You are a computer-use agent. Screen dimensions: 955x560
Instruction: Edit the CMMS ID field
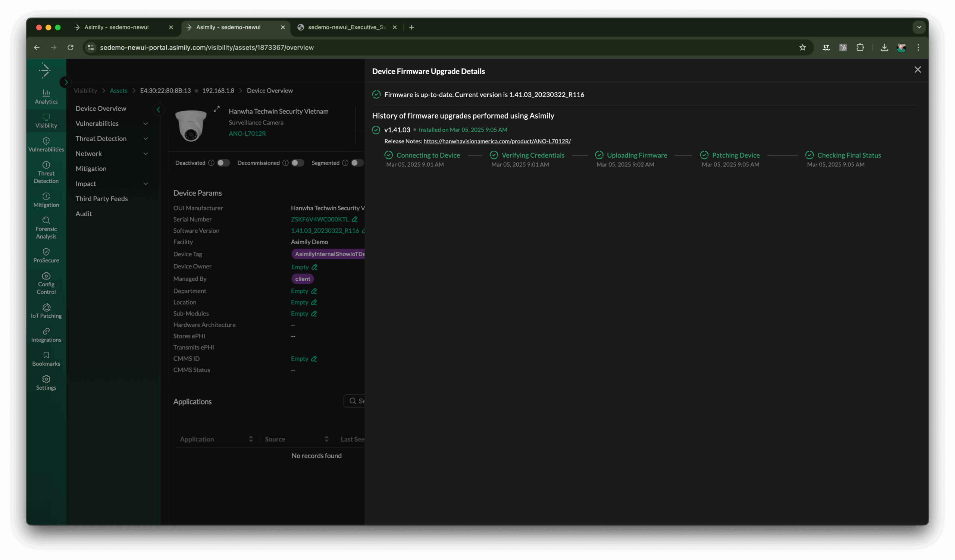(x=314, y=359)
